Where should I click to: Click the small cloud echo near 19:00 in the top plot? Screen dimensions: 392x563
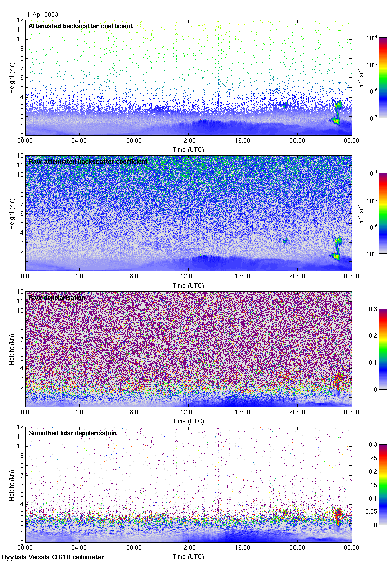click(284, 105)
